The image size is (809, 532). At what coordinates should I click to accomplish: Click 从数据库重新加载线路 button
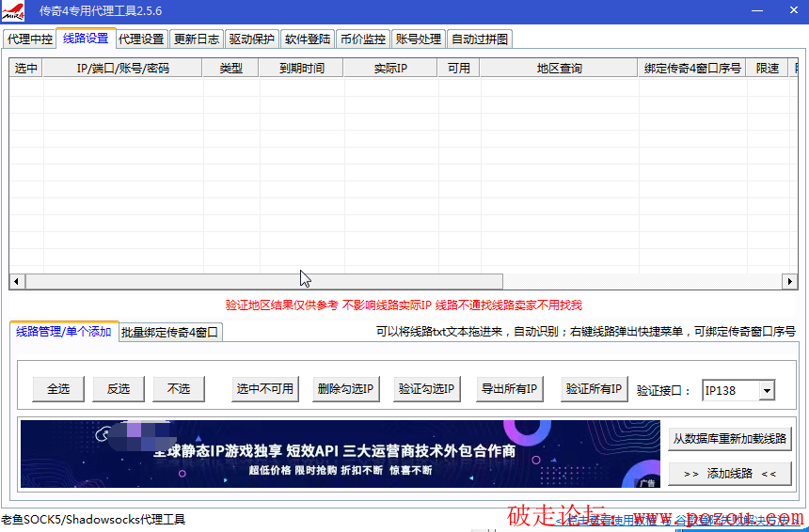[x=730, y=439]
